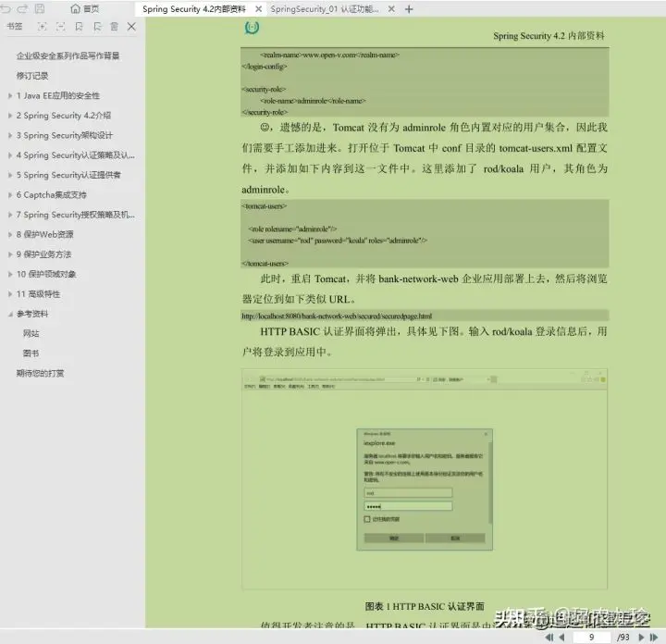The height and width of the screenshot is (644, 666).
Task: Select bookmark 1 Java EE应用的安全性
Action: [57, 95]
